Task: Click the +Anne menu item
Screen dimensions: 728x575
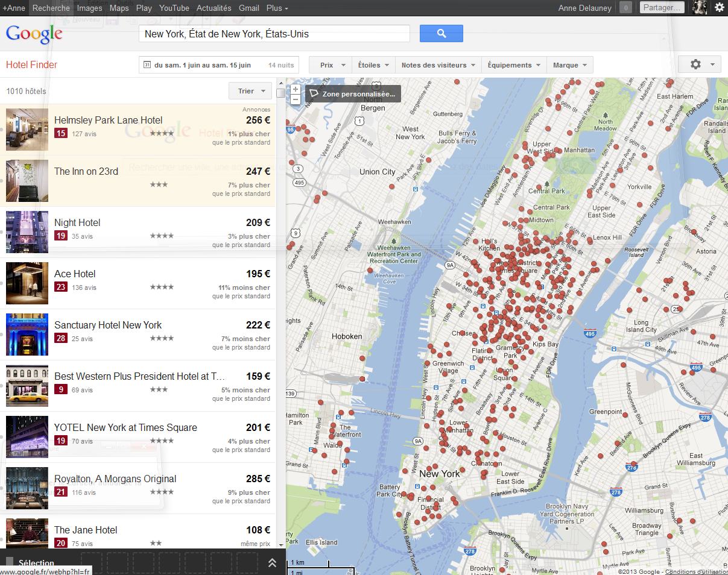Action: 14,8
